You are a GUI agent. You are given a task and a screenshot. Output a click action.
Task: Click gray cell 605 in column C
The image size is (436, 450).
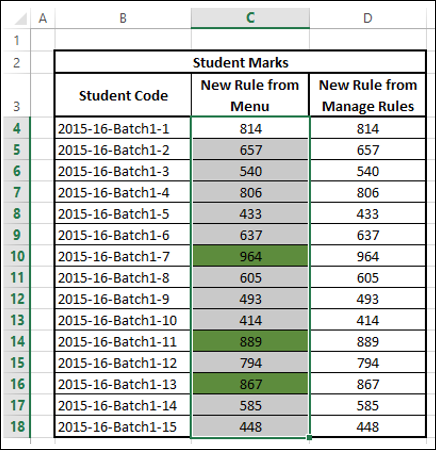[x=250, y=278]
